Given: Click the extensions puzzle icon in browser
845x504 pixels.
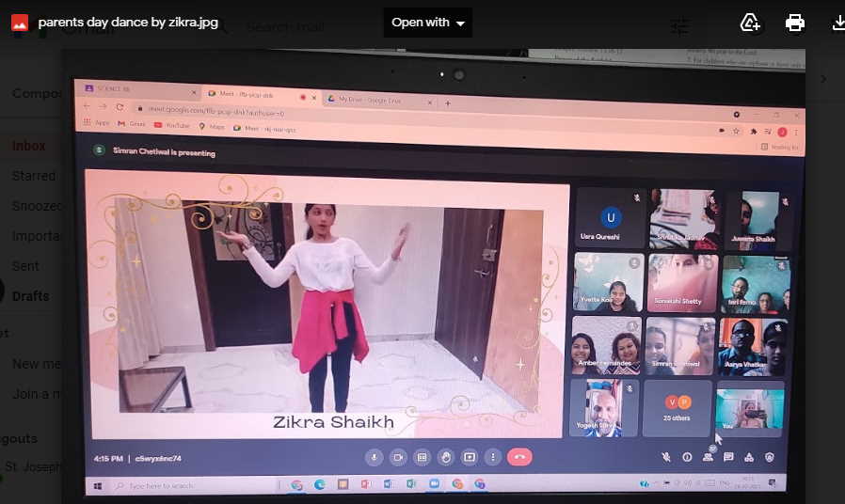Looking at the screenshot, I should point(754,132).
